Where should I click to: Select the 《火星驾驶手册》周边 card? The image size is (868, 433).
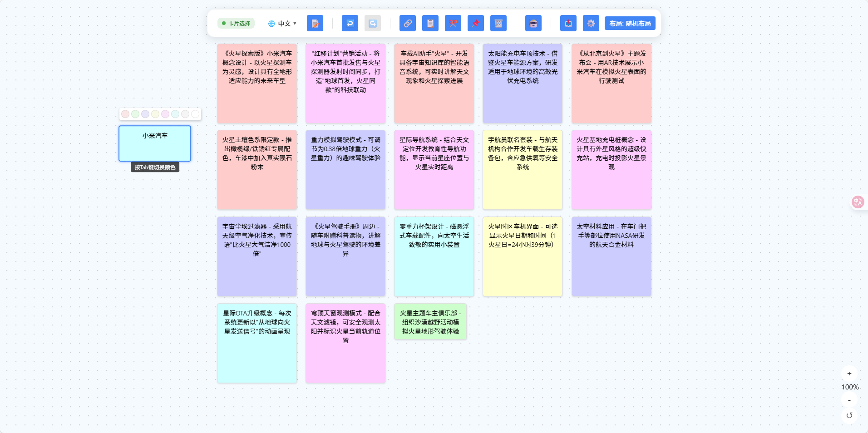coord(345,256)
